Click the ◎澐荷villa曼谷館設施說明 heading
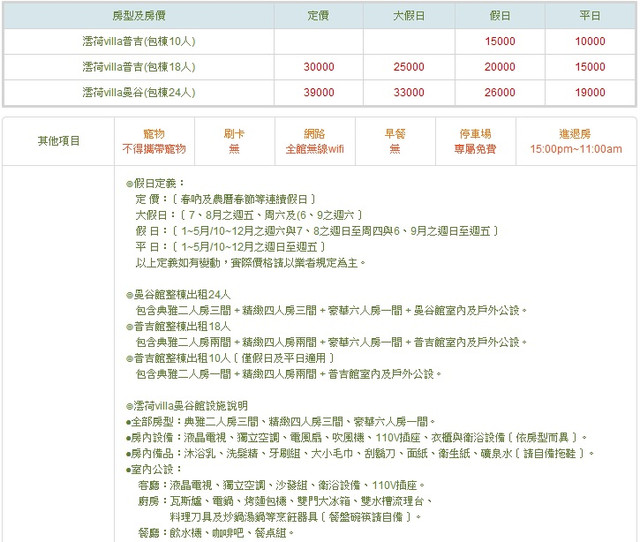640x542 pixels. coord(187,406)
